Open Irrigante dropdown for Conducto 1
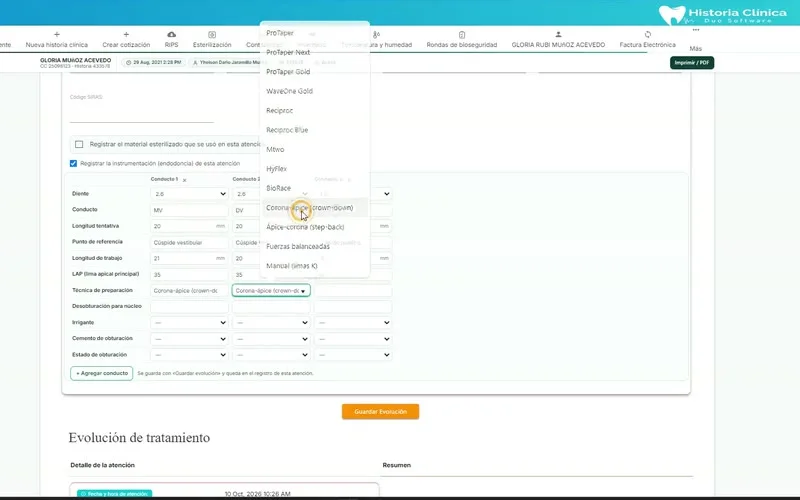Image resolution: width=800 pixels, height=500 pixels. click(x=189, y=322)
